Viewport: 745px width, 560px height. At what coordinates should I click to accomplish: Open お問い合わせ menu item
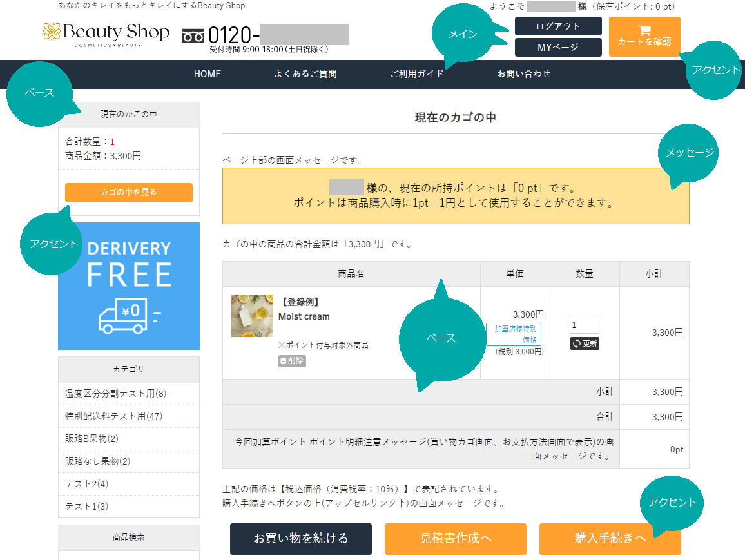tap(523, 74)
